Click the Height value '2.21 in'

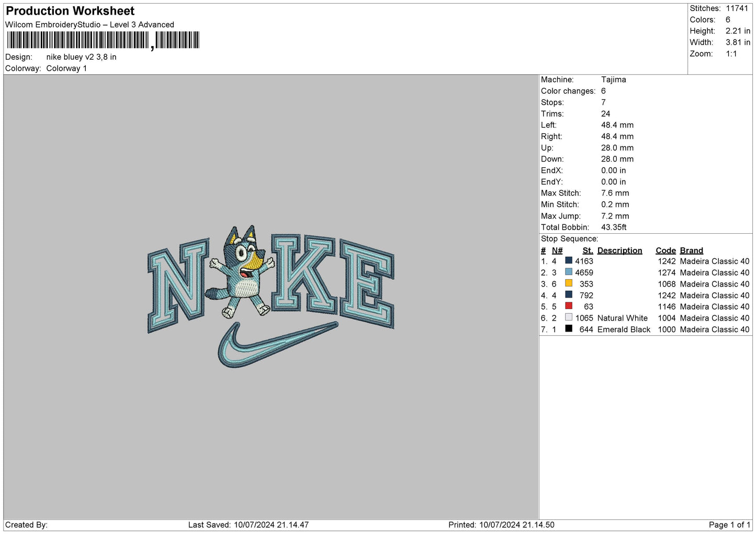(738, 31)
